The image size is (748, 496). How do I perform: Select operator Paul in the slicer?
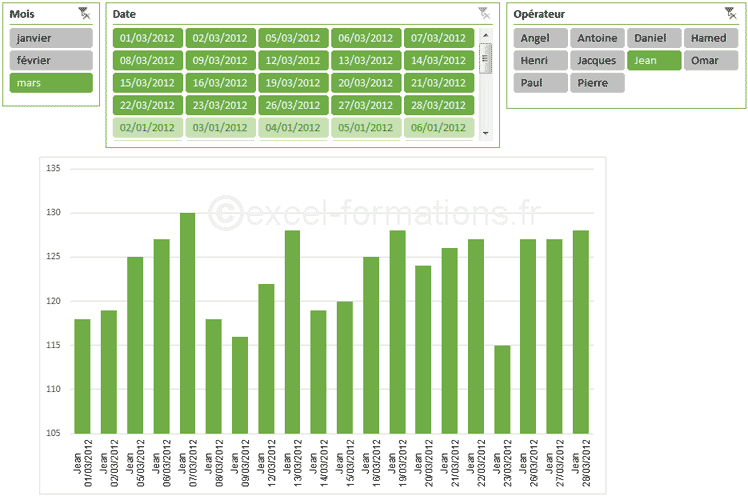[540, 83]
